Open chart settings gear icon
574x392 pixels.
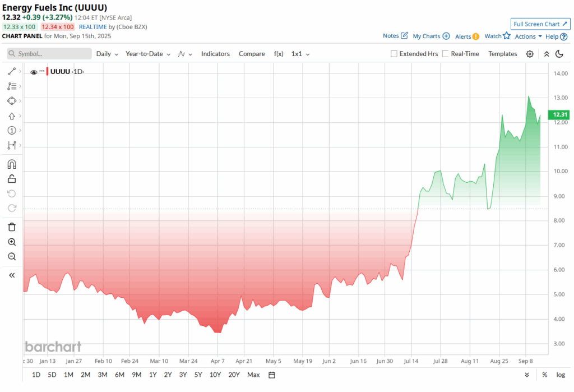(530, 54)
